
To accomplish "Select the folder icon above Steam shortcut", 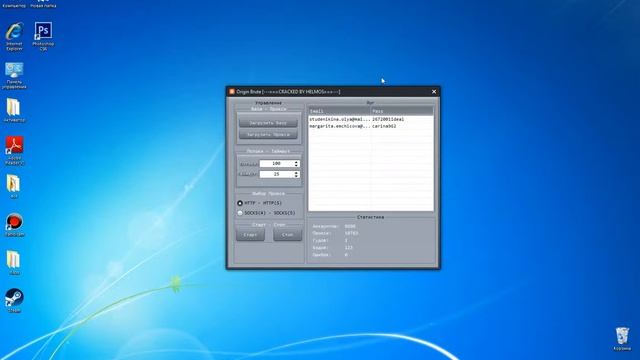I will (13, 262).
